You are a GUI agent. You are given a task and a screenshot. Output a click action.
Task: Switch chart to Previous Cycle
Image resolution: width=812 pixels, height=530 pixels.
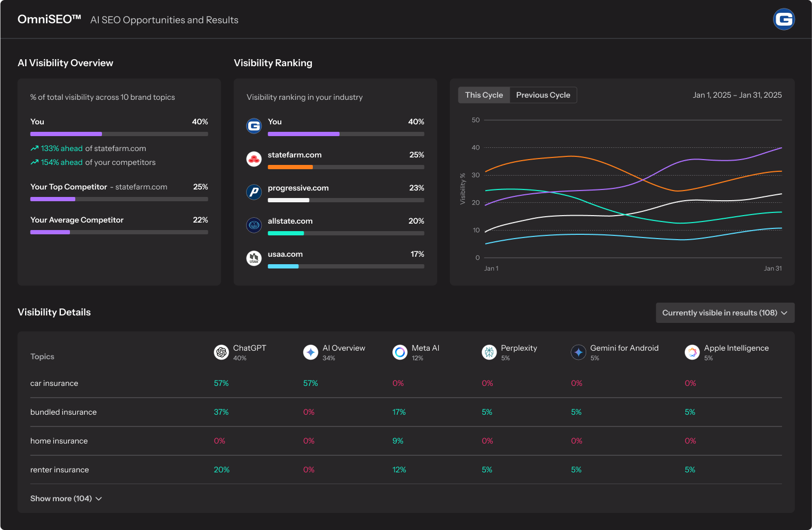click(543, 95)
